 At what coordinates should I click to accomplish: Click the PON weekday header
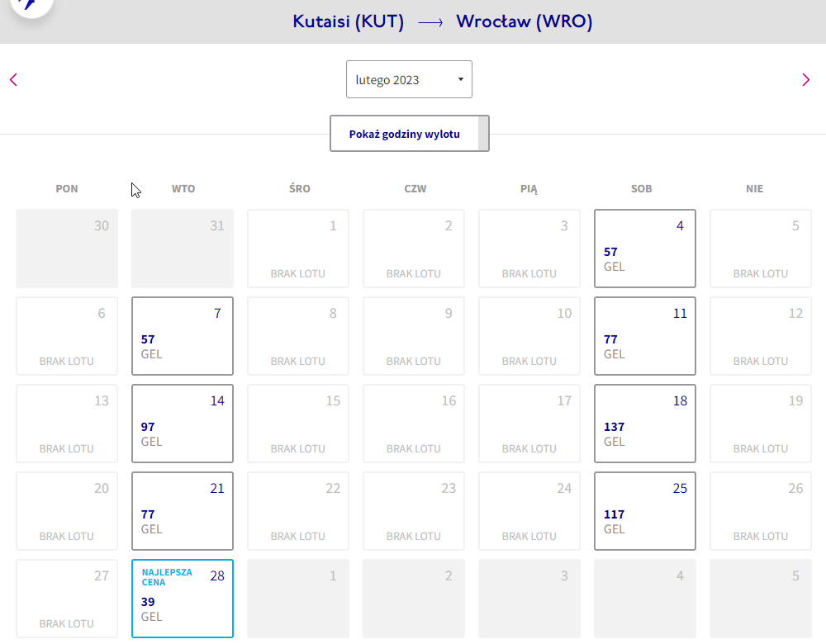[x=67, y=188]
